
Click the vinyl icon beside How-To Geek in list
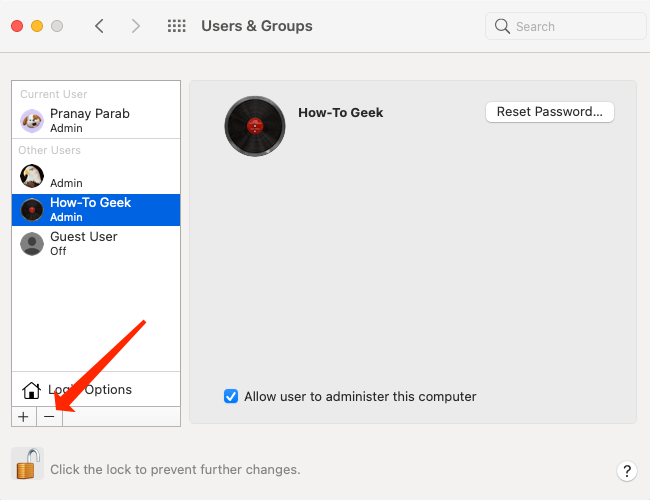click(32, 210)
